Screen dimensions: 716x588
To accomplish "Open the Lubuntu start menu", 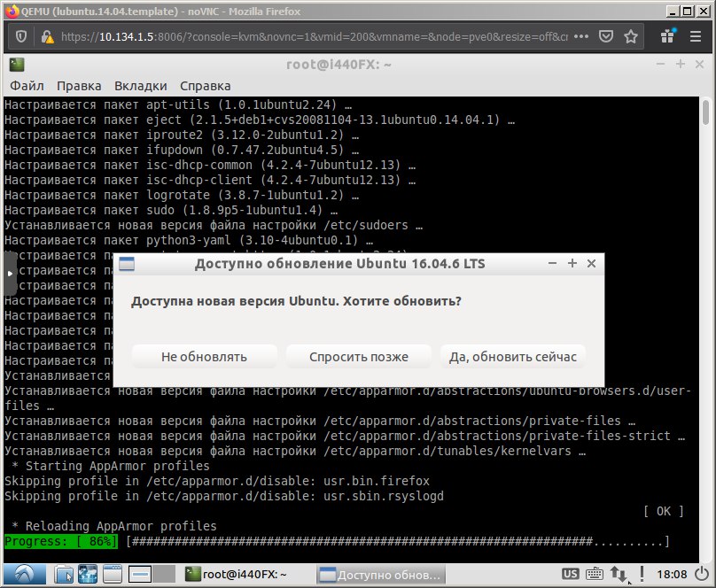I will (25, 575).
